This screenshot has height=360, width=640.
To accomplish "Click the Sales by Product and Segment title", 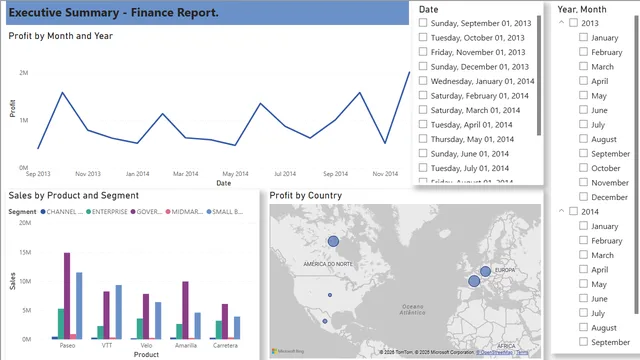I will [x=74, y=196].
